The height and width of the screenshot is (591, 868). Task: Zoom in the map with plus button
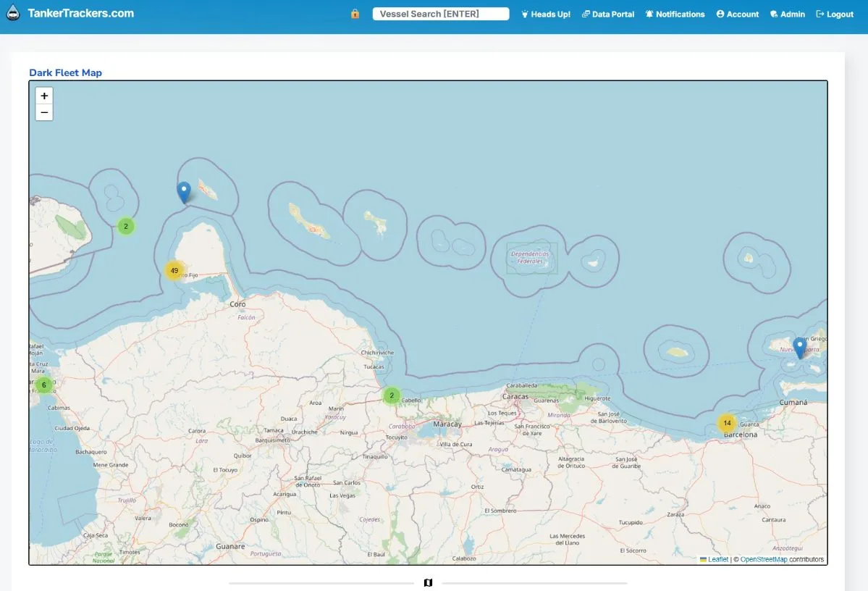coord(44,96)
